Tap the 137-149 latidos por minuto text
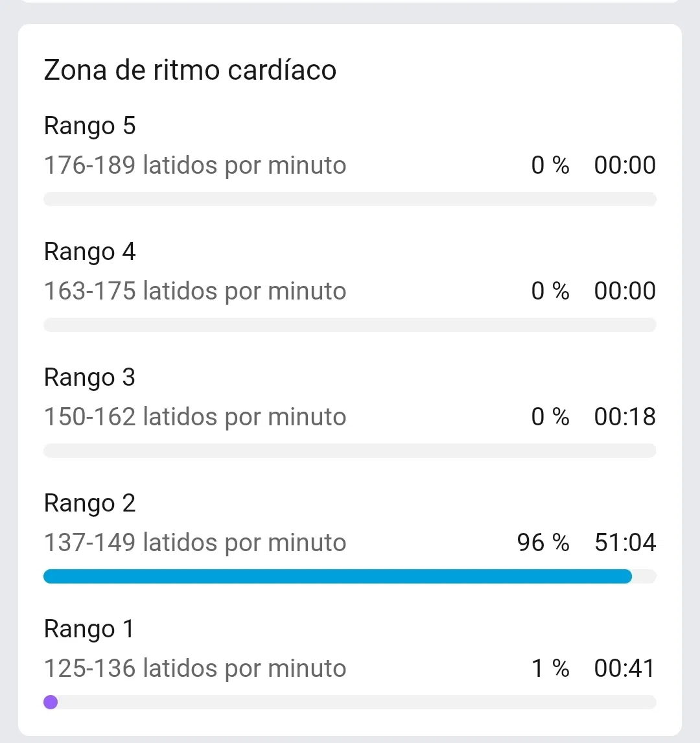Screen dimensions: 700x743 (x=194, y=543)
